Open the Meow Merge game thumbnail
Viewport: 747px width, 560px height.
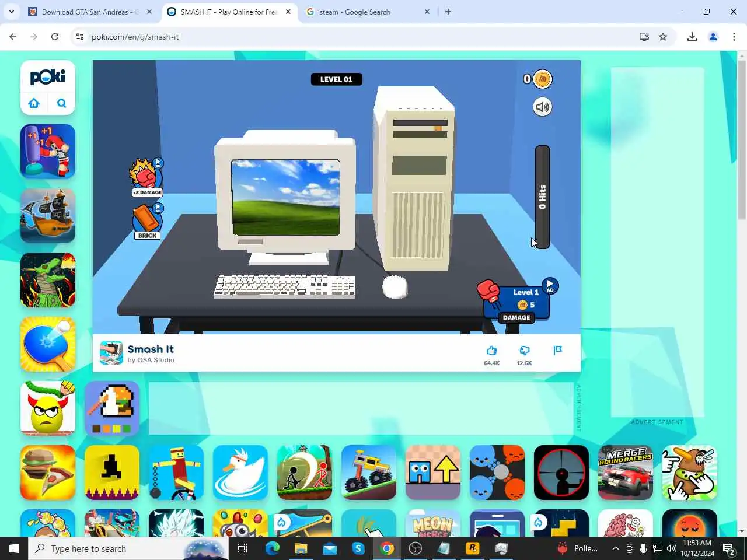click(433, 523)
